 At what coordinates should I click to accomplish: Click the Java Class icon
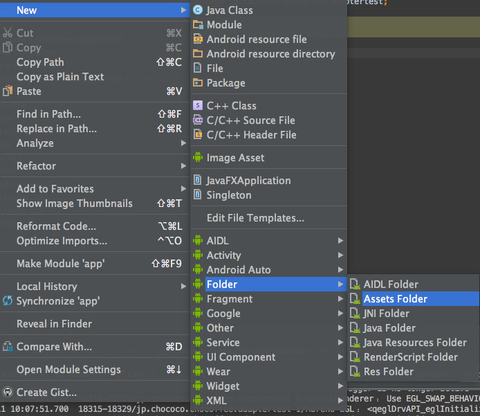[x=198, y=10]
